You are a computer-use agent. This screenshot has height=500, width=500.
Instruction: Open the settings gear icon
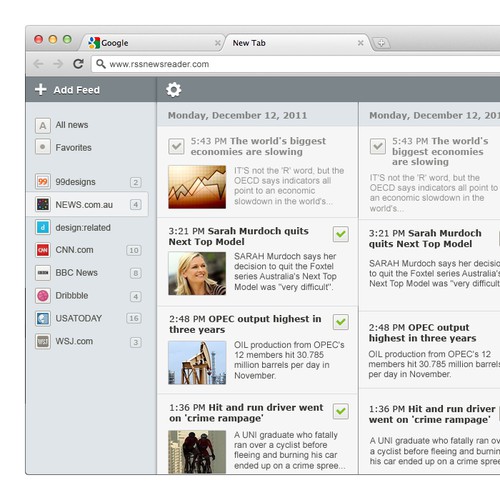[174, 90]
